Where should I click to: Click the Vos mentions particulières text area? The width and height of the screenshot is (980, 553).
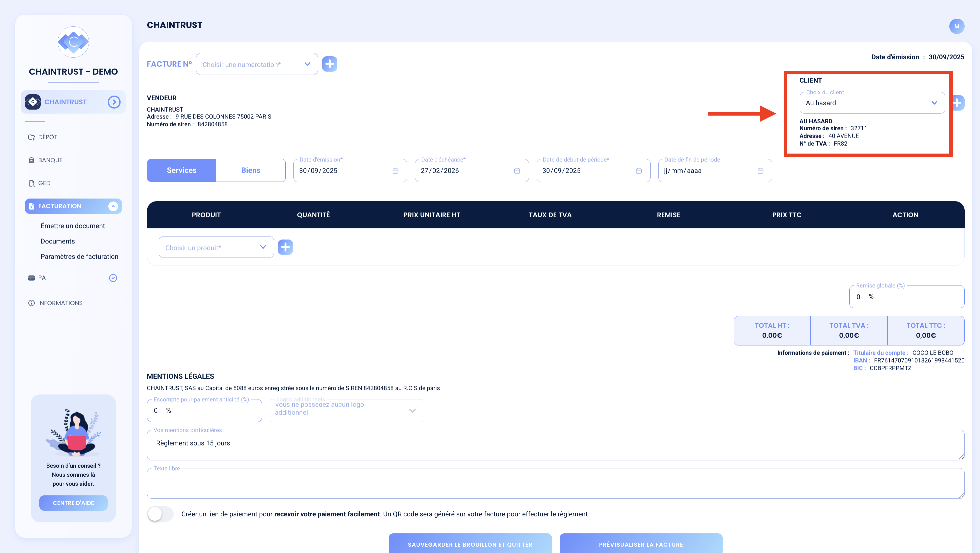[x=555, y=445]
